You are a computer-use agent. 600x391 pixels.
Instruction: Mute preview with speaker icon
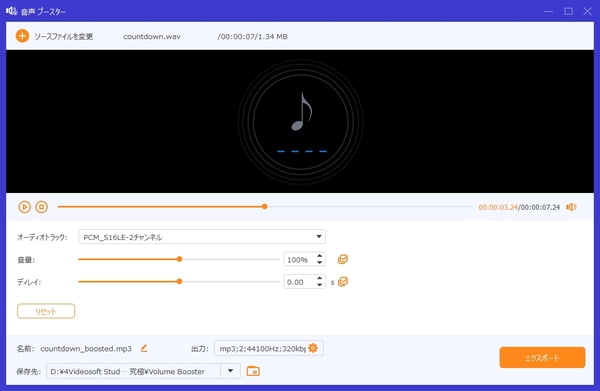pyautogui.click(x=571, y=207)
